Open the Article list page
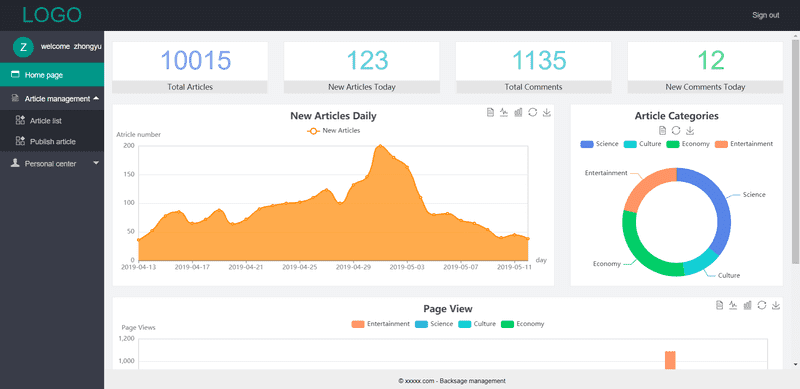800x389 pixels. pyautogui.click(x=52, y=120)
